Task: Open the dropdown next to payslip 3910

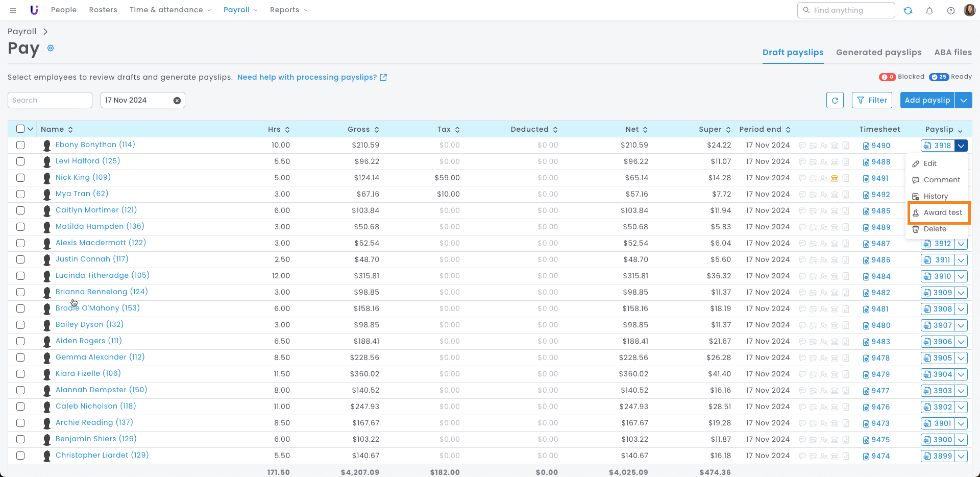Action: [962, 276]
